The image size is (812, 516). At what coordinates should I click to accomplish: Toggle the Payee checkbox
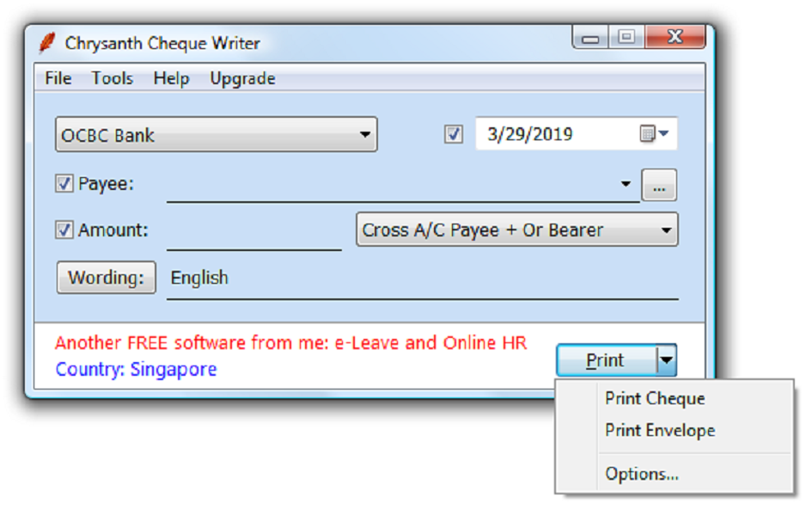pyautogui.click(x=64, y=184)
